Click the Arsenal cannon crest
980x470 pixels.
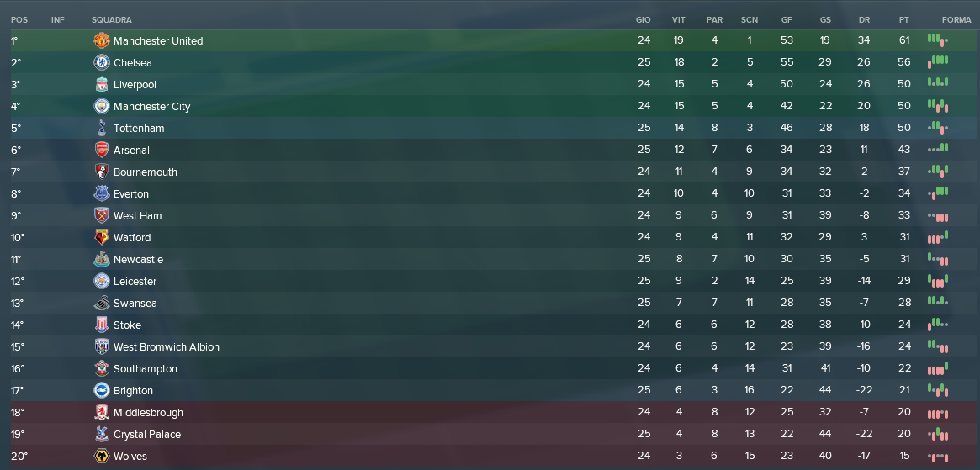101,150
